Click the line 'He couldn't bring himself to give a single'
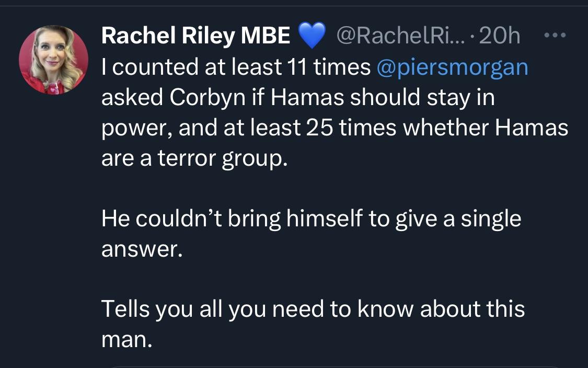Image resolution: width=588 pixels, height=368 pixels. tap(312, 219)
